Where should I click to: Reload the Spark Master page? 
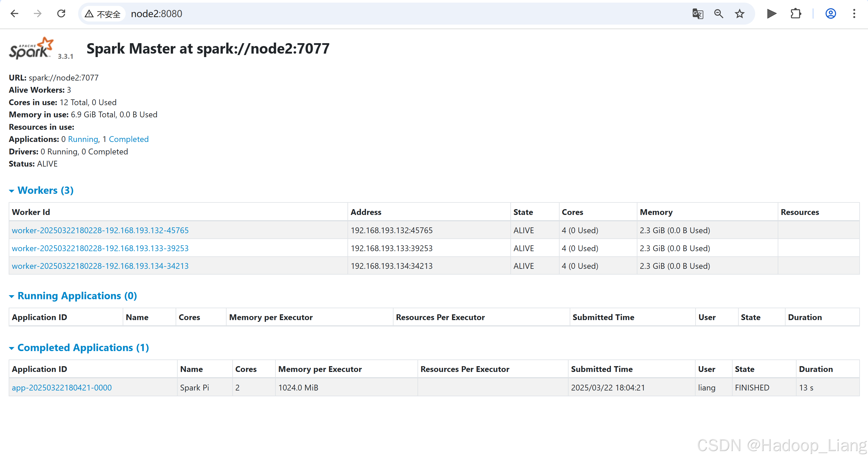[61, 14]
